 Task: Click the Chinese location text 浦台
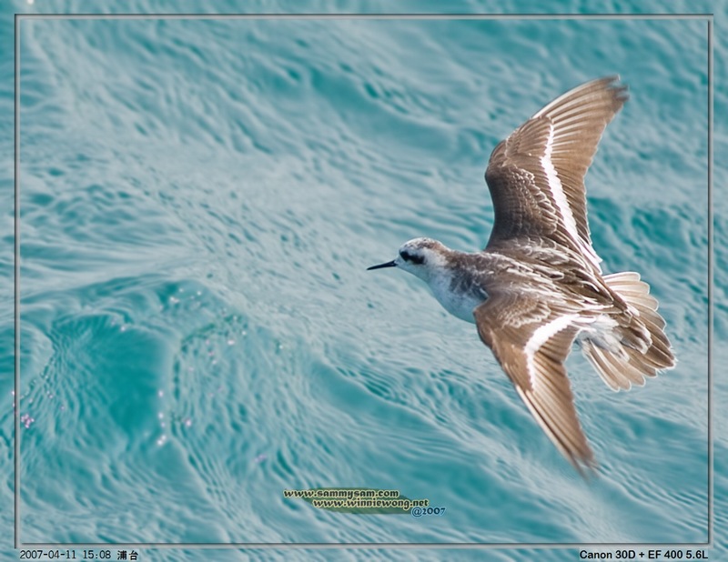click(127, 554)
